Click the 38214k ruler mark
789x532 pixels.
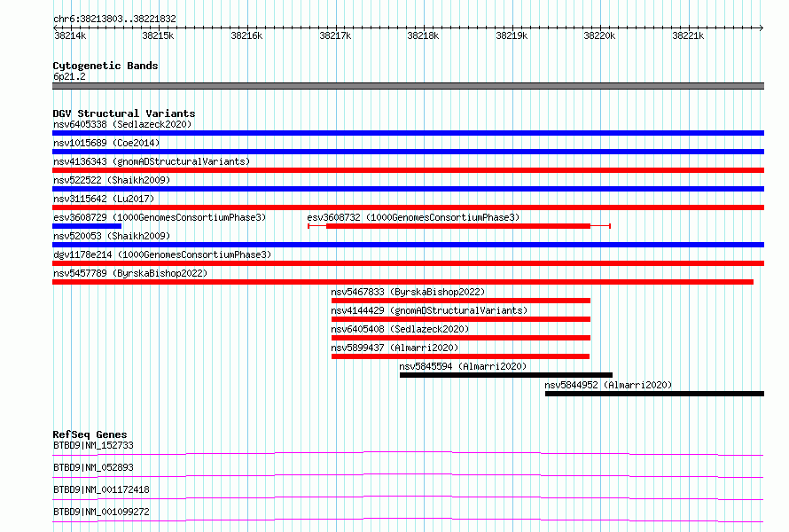tap(70, 35)
